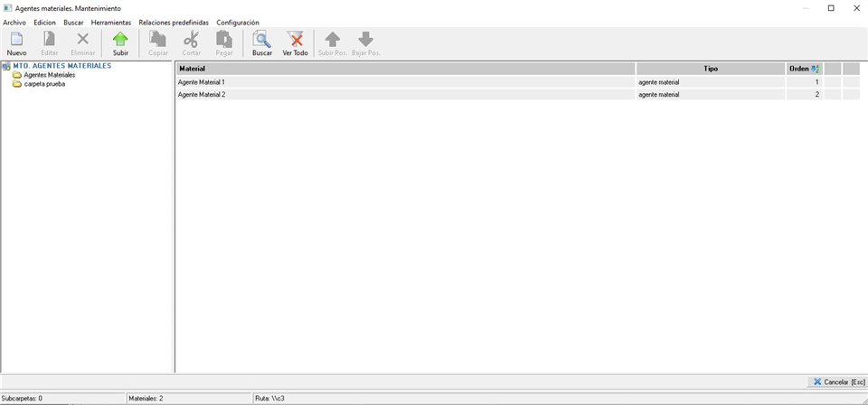The width and height of the screenshot is (868, 405).
Task: Sort by Material column header
Action: tap(405, 69)
